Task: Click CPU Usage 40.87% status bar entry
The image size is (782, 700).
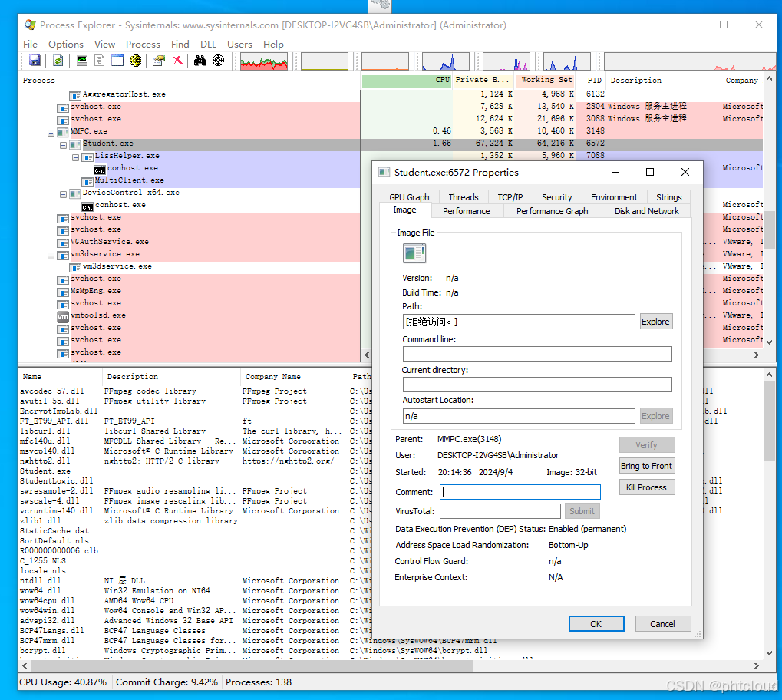Action: pos(63,682)
